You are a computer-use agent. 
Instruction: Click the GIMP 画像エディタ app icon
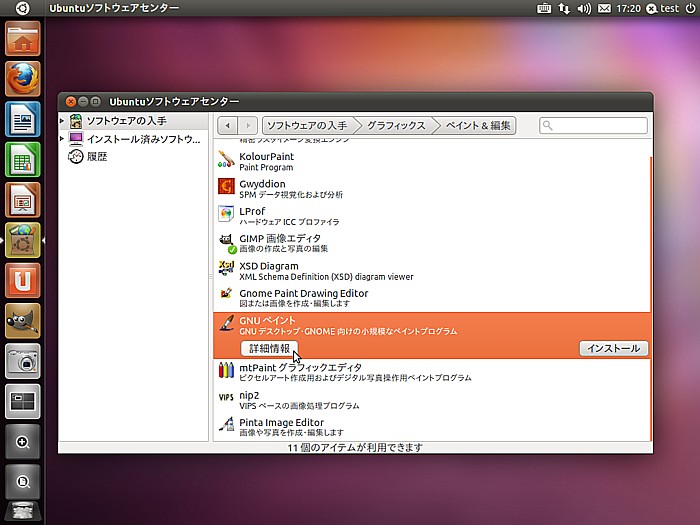pos(226,242)
